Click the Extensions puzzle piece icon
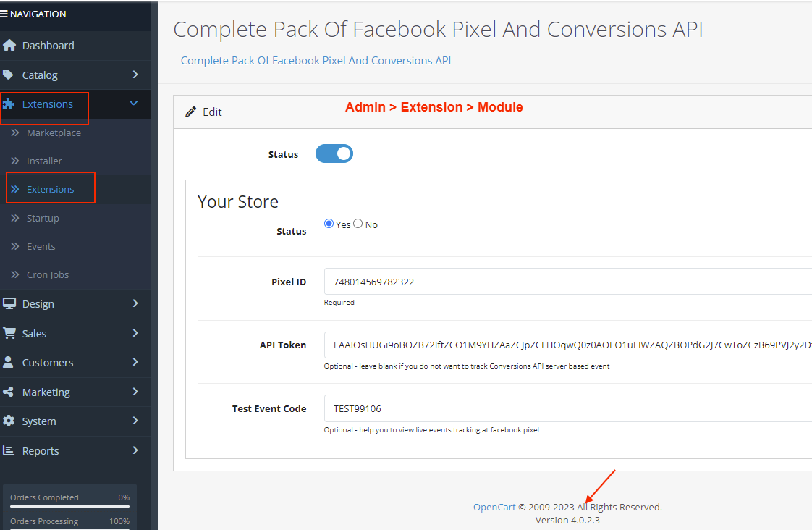The height and width of the screenshot is (530, 812). pos(8,104)
